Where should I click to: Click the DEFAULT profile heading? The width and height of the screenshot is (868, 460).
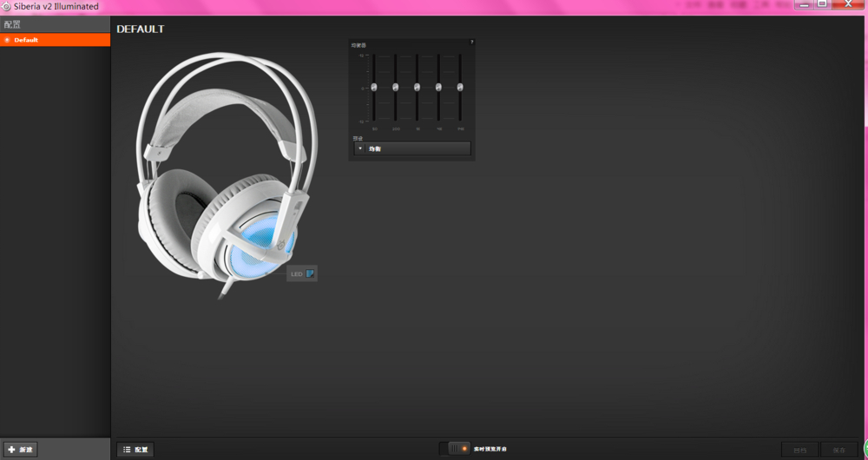coord(141,30)
